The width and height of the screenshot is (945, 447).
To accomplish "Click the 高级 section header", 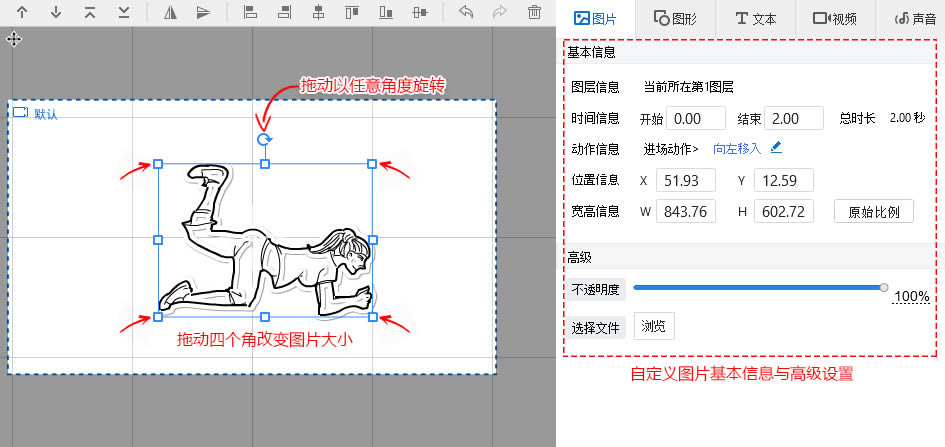I will (x=580, y=258).
